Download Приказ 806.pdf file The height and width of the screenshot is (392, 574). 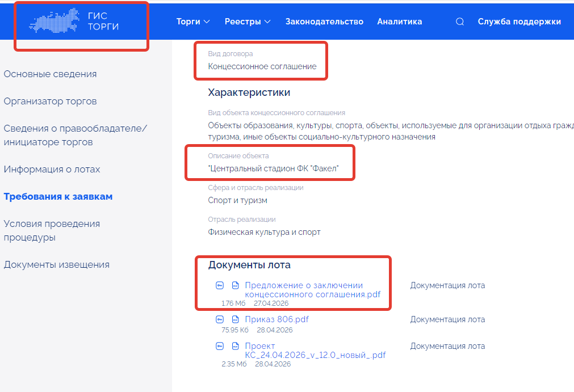276,319
